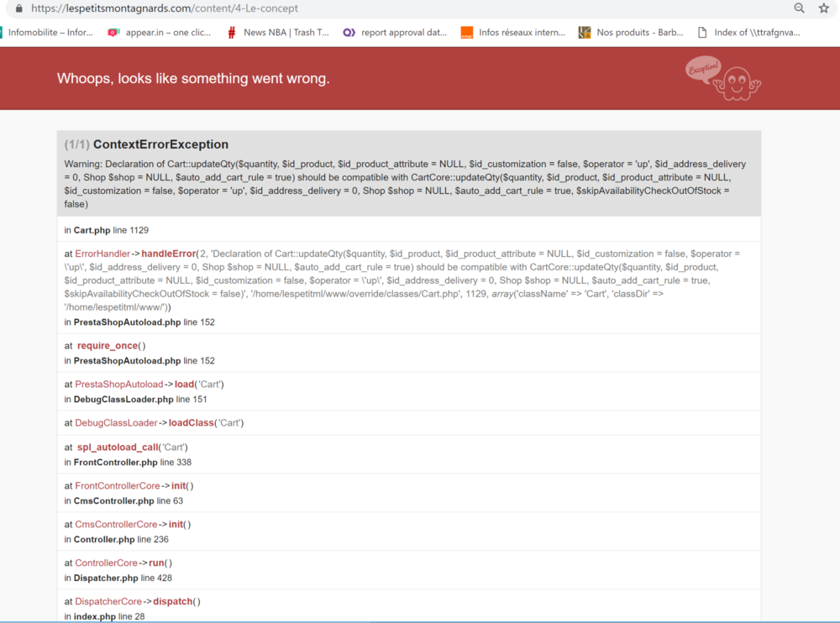Click the Nos produits bookmark favicon
840x623 pixels.
click(x=585, y=33)
